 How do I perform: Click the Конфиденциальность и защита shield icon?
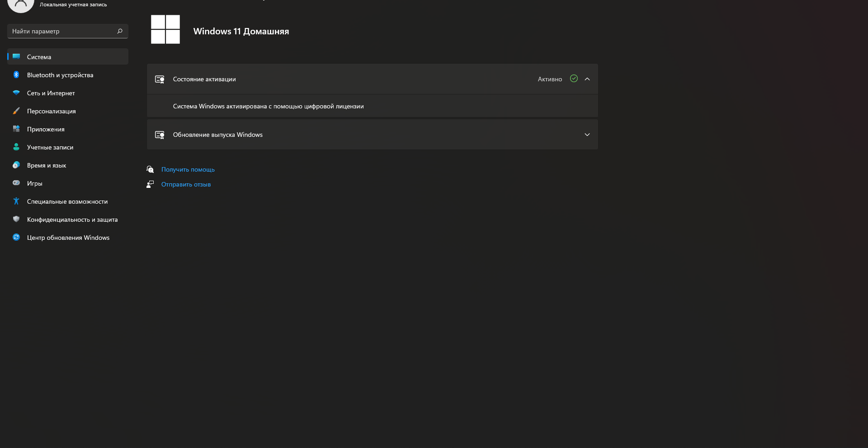click(x=16, y=219)
